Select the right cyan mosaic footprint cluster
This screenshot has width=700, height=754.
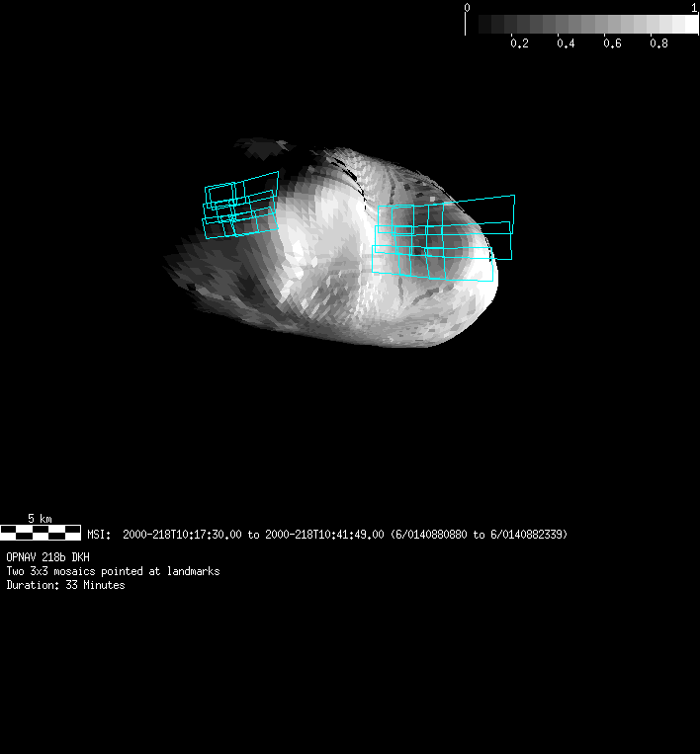coord(442,238)
